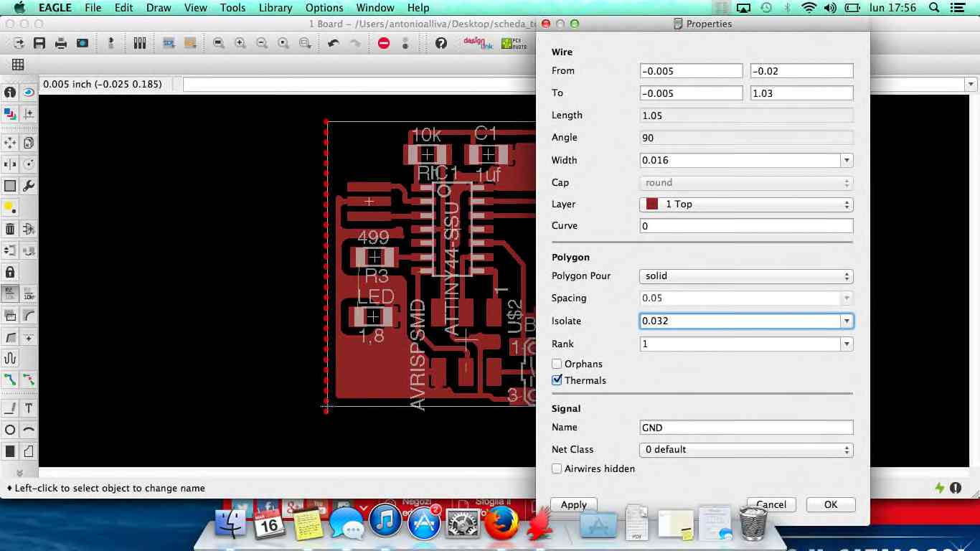Open the Isolate dropdown arrow
The height and width of the screenshot is (551, 980).
tap(847, 321)
